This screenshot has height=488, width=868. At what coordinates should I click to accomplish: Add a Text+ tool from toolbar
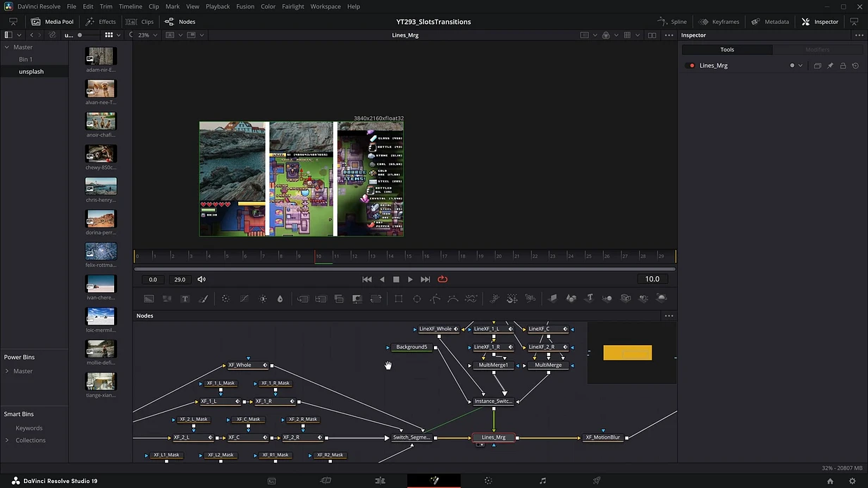[x=185, y=299]
